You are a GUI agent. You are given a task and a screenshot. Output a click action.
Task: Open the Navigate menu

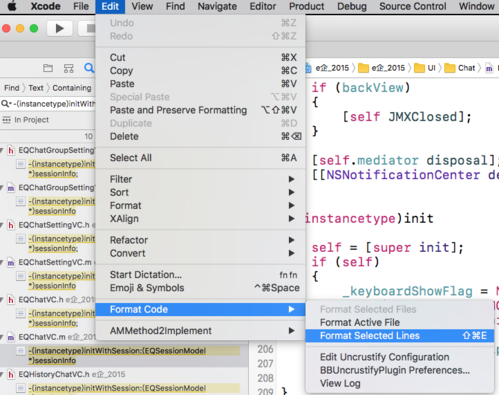[217, 6]
